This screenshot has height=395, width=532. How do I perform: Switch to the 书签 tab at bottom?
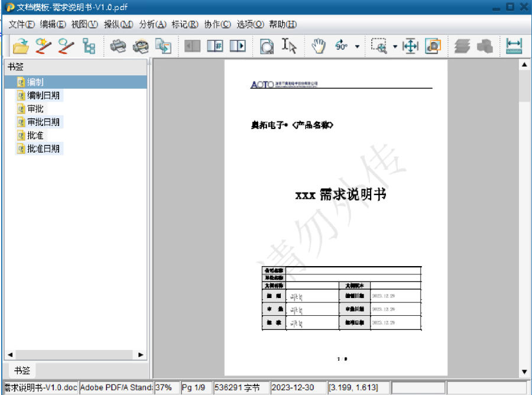coord(22,370)
